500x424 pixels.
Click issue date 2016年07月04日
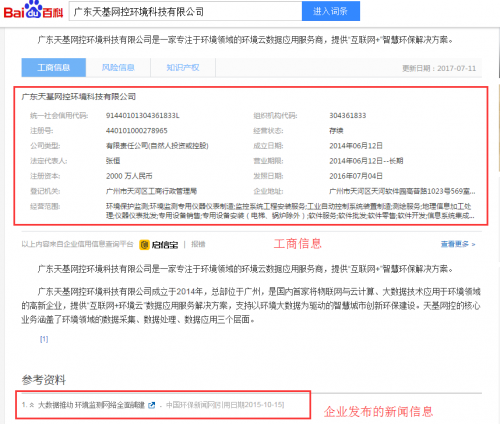pyautogui.click(x=356, y=176)
